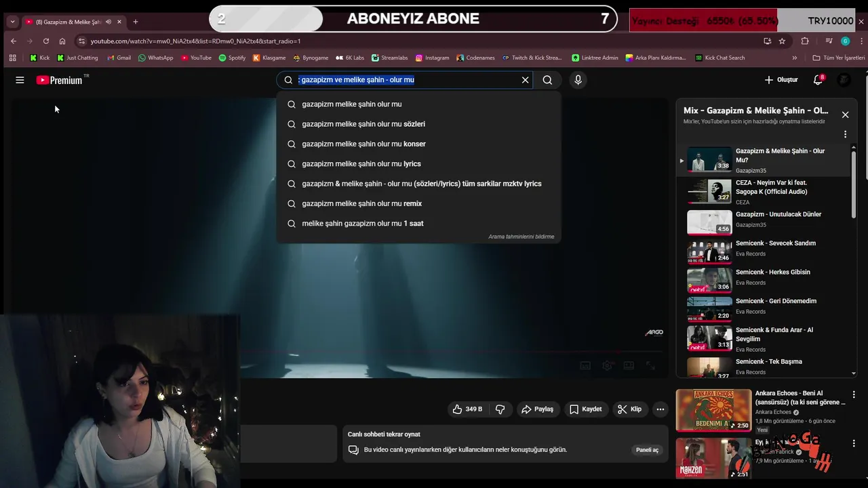Open Just Chatting bookmark
The height and width of the screenshot is (488, 868).
pos(77,58)
